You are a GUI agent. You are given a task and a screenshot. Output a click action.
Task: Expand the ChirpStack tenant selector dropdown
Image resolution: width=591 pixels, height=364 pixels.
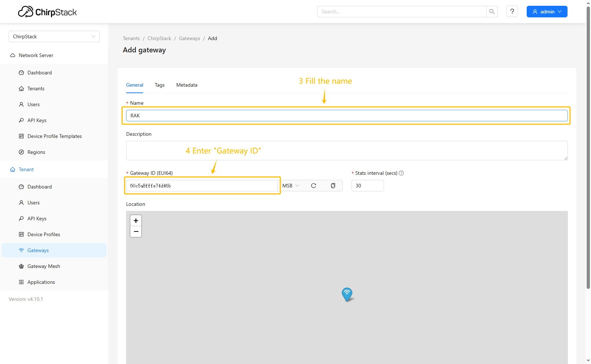click(x=54, y=36)
